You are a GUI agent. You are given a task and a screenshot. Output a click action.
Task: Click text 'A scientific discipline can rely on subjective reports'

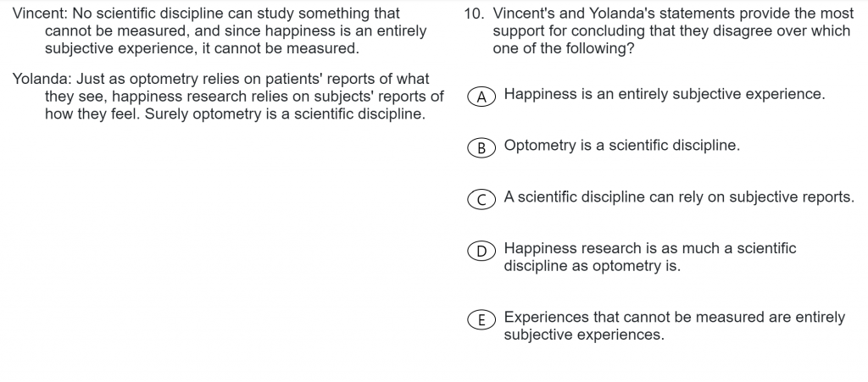click(x=679, y=197)
